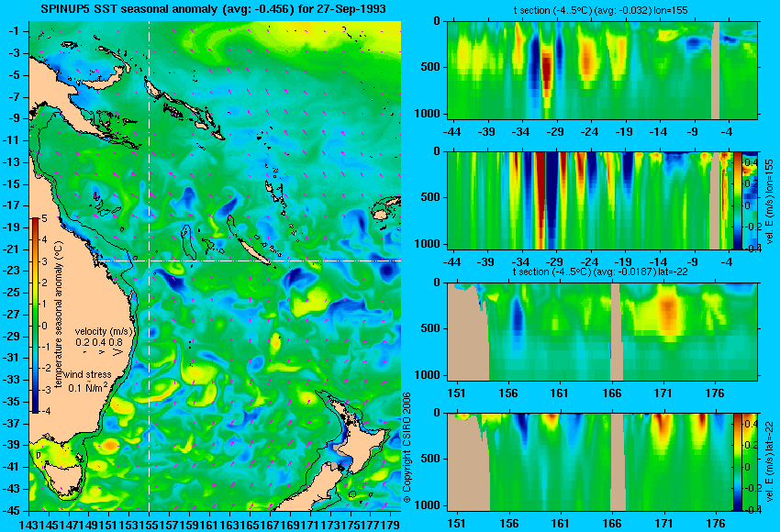Click the vel. E lat=-22 color scale bar
780x532 pixels.
coord(737,462)
